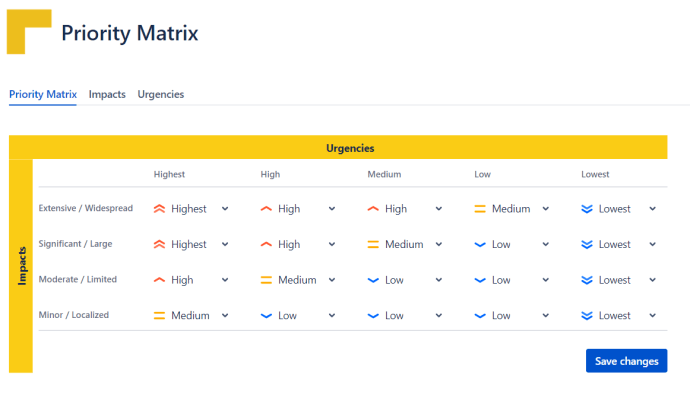Open dropdown for Significant impact, Low urgency
The width and height of the screenshot is (690, 404).
pos(546,245)
